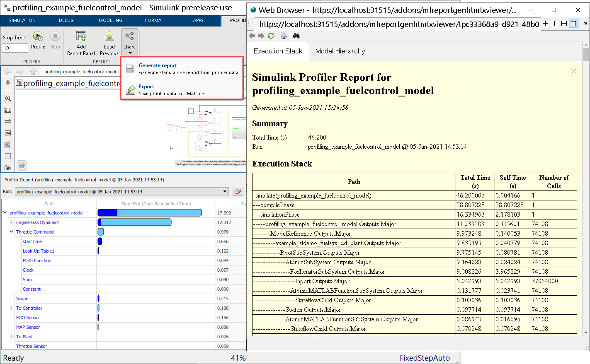Click the database badge on the canvas
Viewport: 590px width, 364px height.
[x=22, y=165]
